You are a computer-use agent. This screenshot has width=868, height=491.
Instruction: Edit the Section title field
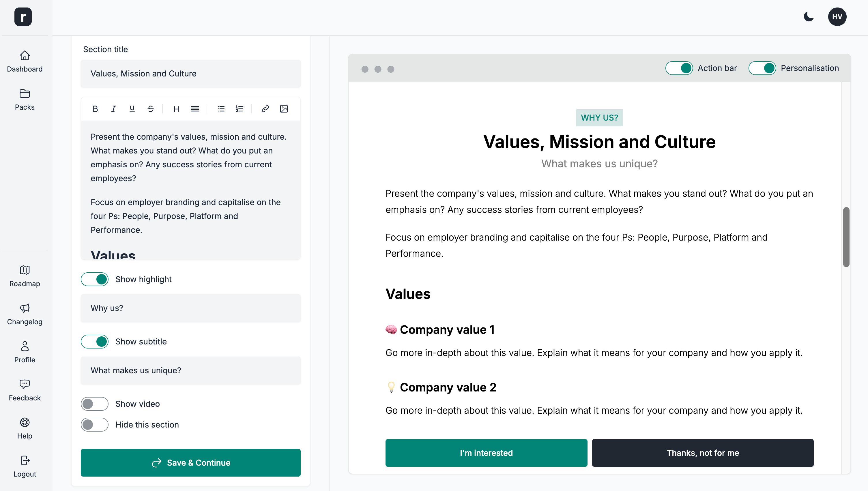(x=190, y=74)
